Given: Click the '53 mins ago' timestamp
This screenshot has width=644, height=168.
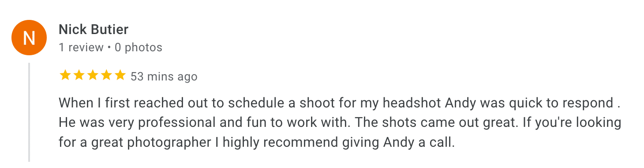Looking at the screenshot, I should tap(164, 76).
